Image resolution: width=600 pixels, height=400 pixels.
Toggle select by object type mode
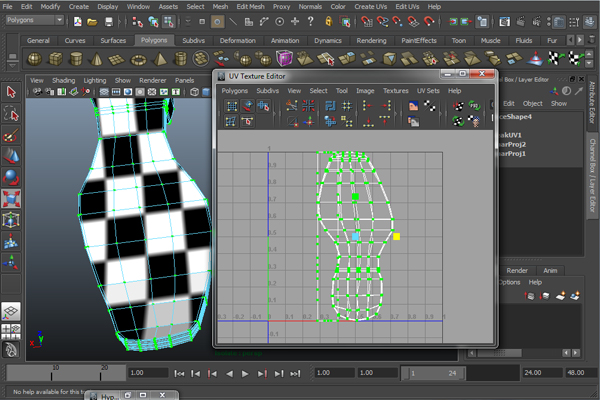[x=153, y=22]
